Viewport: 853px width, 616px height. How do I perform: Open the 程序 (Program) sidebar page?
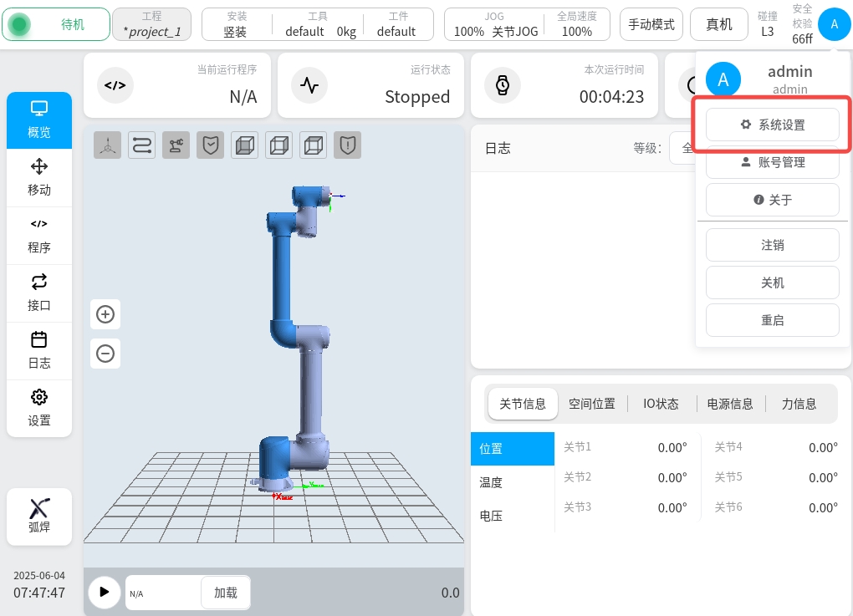39,236
